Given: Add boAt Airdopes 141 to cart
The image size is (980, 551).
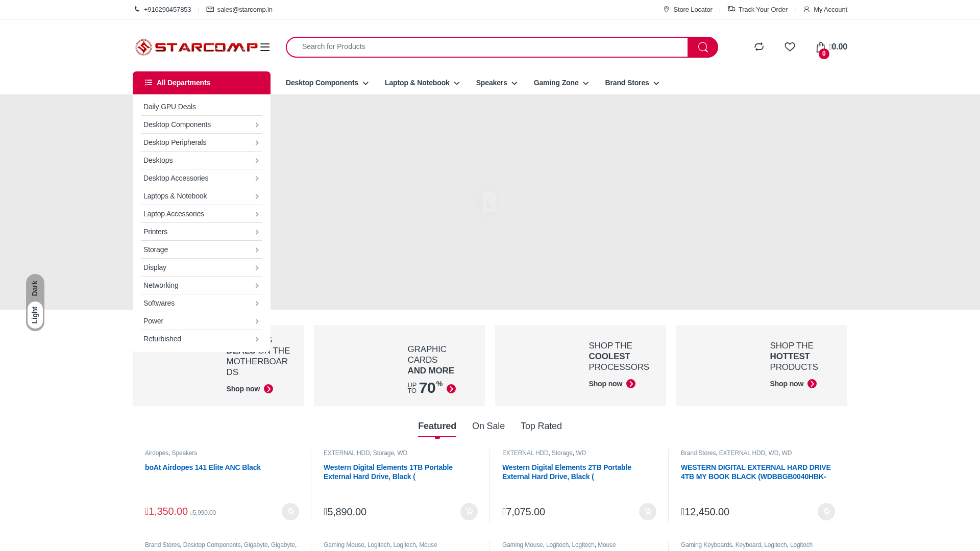Looking at the screenshot, I should tap(290, 512).
